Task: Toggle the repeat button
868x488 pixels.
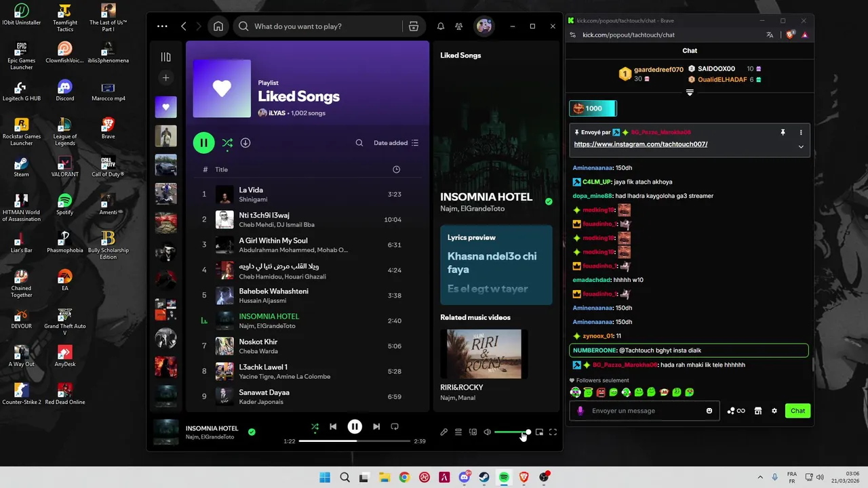Action: 395,426
